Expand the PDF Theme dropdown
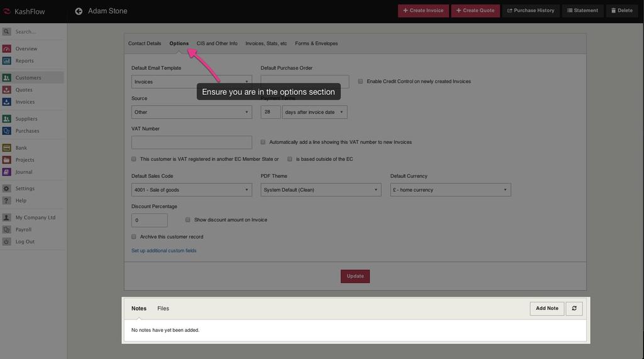The image size is (644, 359). tap(321, 190)
